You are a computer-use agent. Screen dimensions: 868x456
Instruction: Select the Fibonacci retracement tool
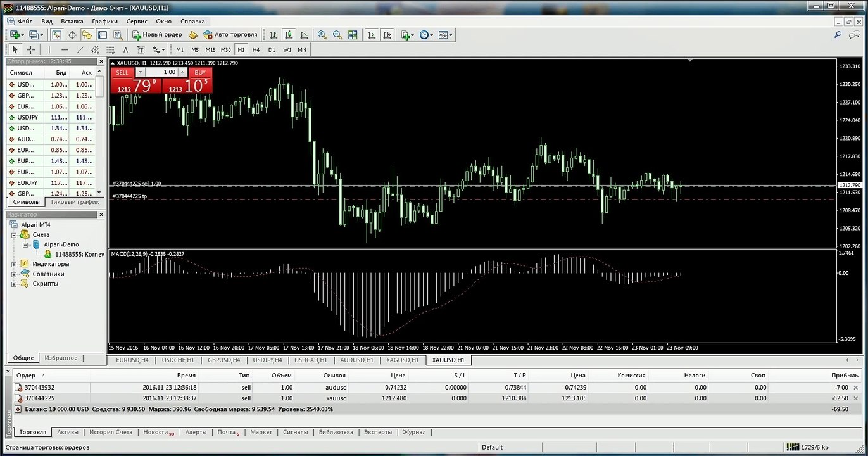110,49
